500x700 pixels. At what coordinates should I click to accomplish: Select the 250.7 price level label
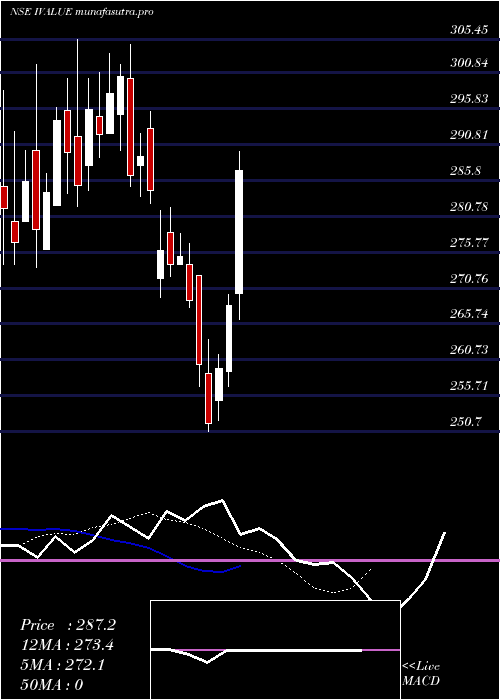(466, 421)
